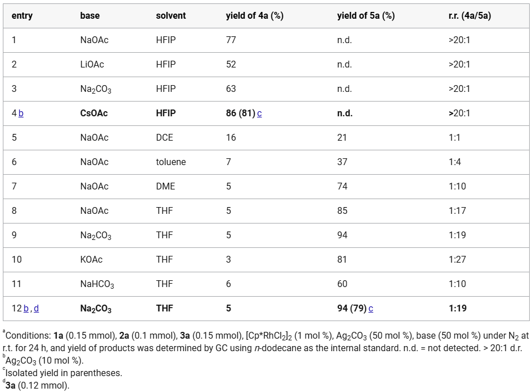This screenshot has width=532, height=392.
Task: Select the DME solvent cell
Action: pyautogui.click(x=166, y=187)
